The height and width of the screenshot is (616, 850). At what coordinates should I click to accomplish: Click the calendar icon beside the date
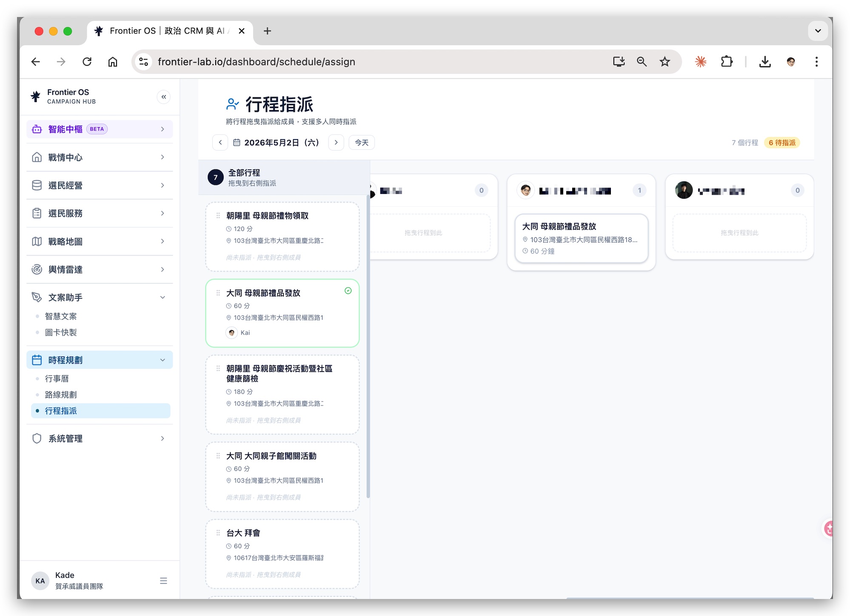(x=237, y=143)
